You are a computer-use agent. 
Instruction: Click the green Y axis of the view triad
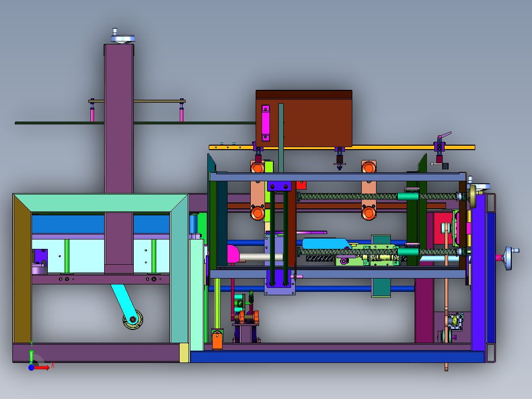(31, 356)
